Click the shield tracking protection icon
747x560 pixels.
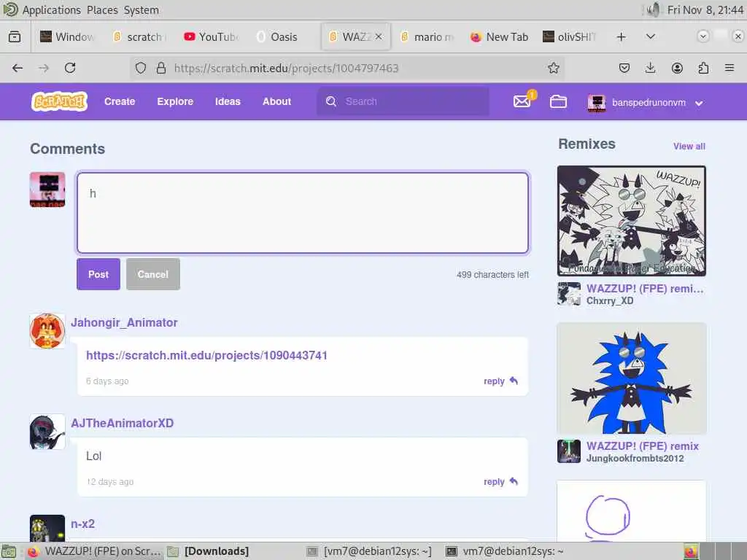click(x=141, y=68)
